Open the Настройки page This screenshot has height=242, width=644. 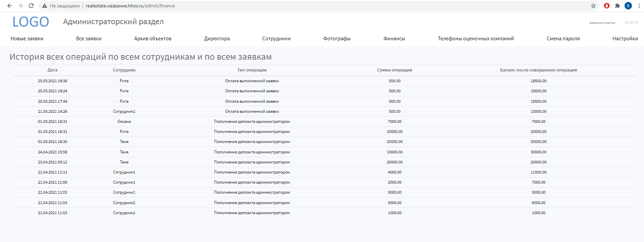point(625,39)
